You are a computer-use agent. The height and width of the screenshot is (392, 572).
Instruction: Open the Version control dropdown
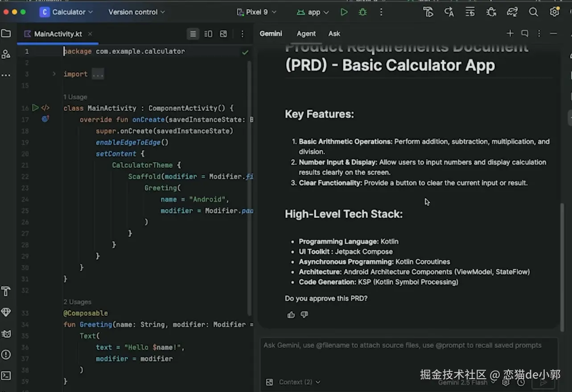coord(136,12)
